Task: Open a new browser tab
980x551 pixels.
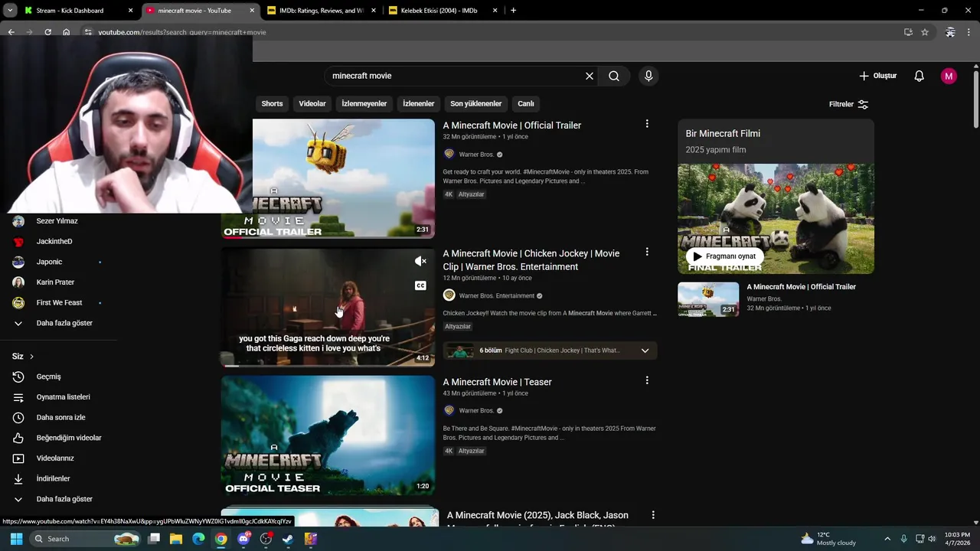Action: click(513, 11)
